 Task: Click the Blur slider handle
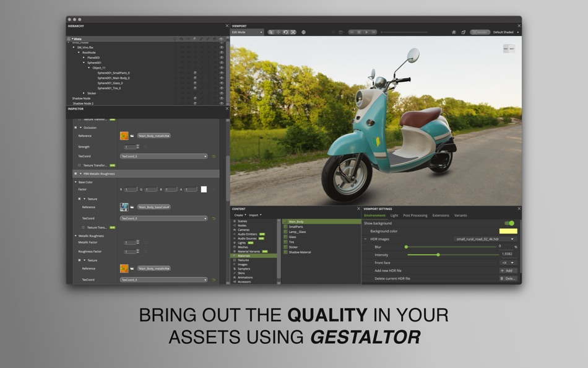pos(406,247)
